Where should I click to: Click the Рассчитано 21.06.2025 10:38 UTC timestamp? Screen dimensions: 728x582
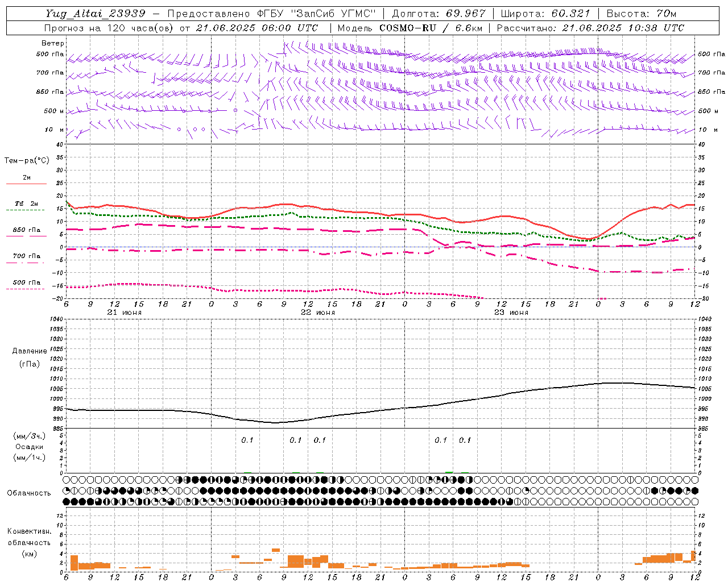[590, 28]
